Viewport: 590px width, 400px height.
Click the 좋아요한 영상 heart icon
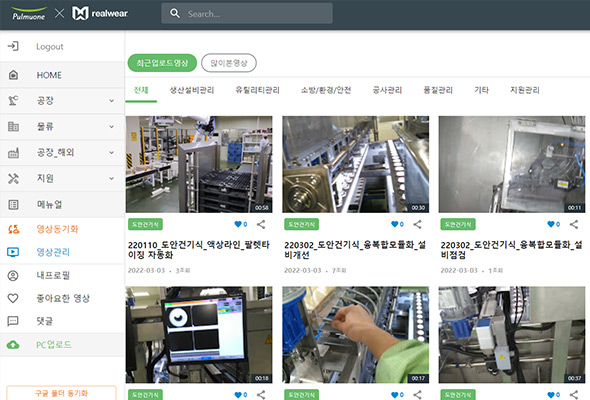coord(13,298)
